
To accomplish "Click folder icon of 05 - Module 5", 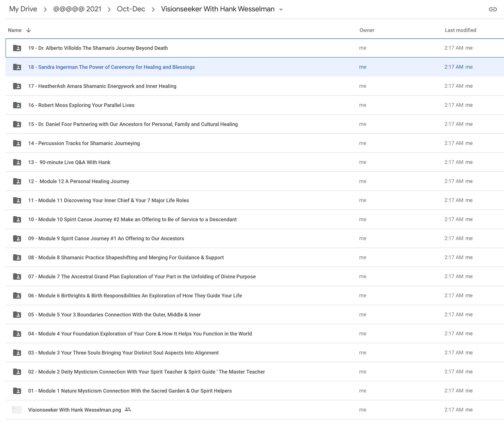I will coord(17,315).
